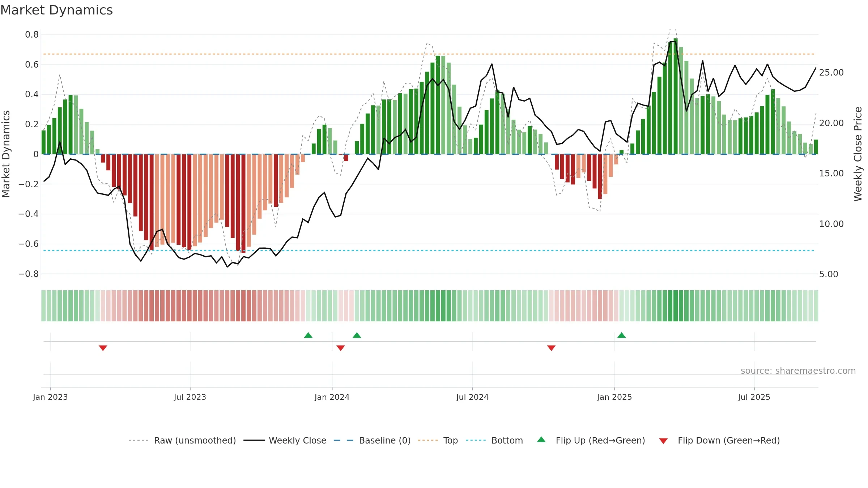
Task: Toggle the Raw (unsmoothed) legend entry
Action: pyautogui.click(x=182, y=440)
